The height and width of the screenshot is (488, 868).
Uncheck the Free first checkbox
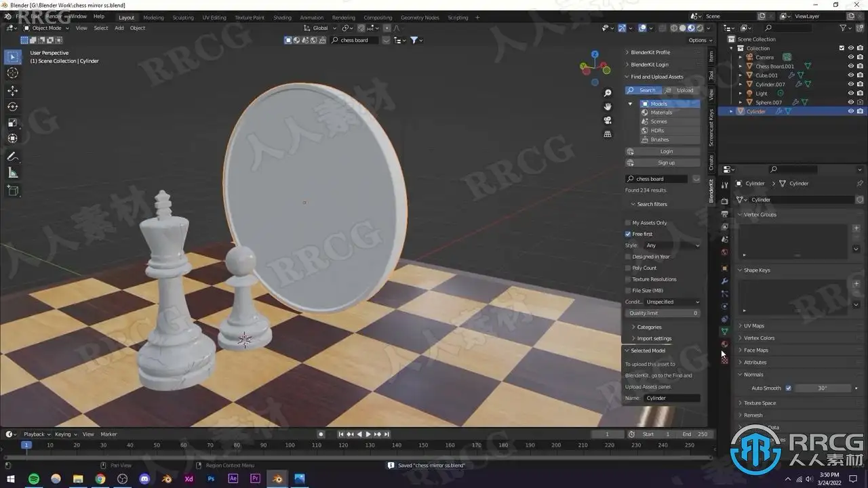628,234
